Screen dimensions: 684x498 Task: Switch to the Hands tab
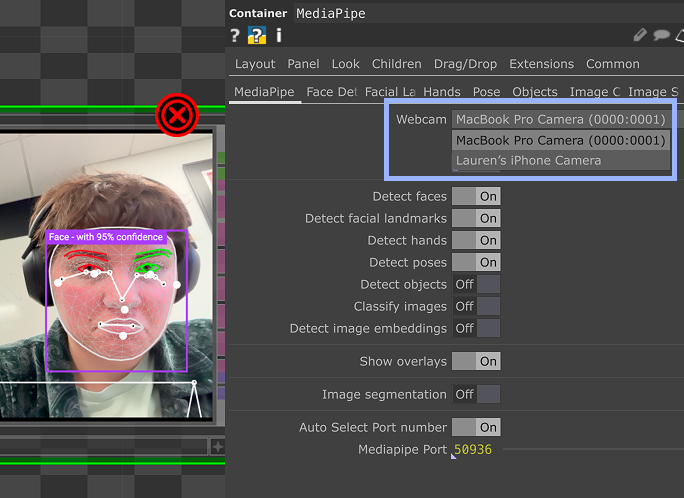441,92
